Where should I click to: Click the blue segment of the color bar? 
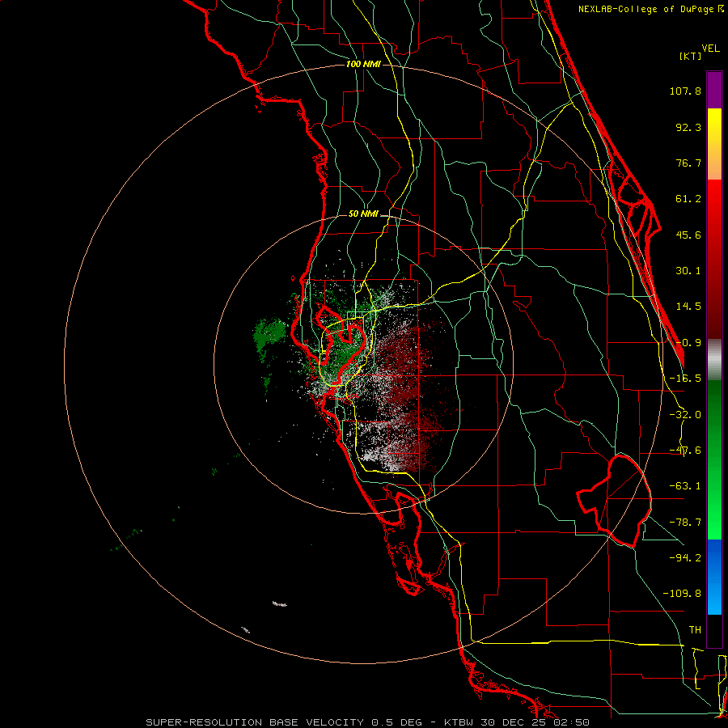[x=714, y=577]
